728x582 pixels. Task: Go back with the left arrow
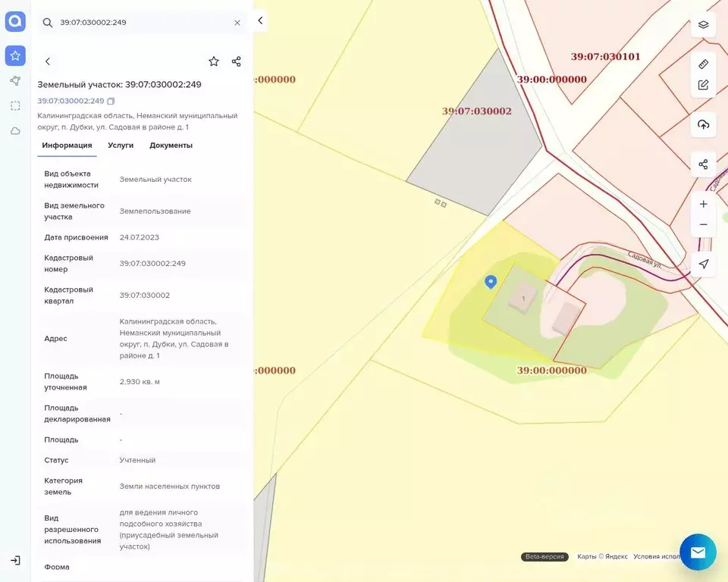(x=47, y=61)
